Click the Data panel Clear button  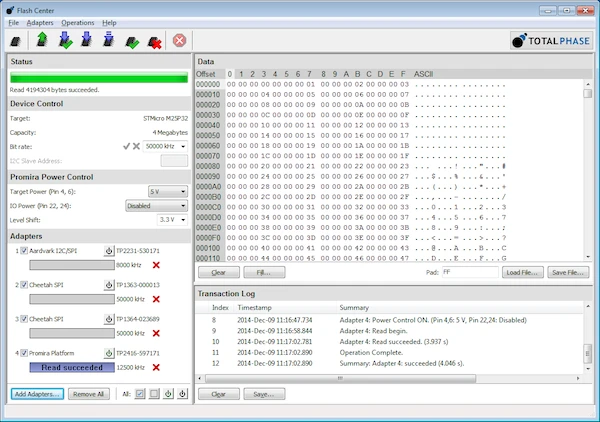coord(219,272)
